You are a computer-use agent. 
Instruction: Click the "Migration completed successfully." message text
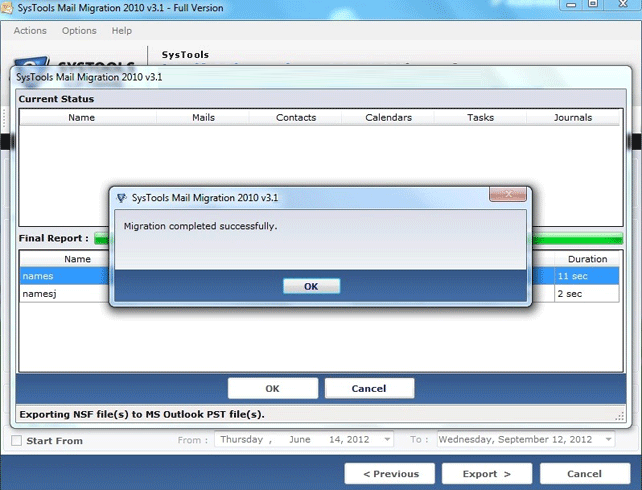point(200,226)
